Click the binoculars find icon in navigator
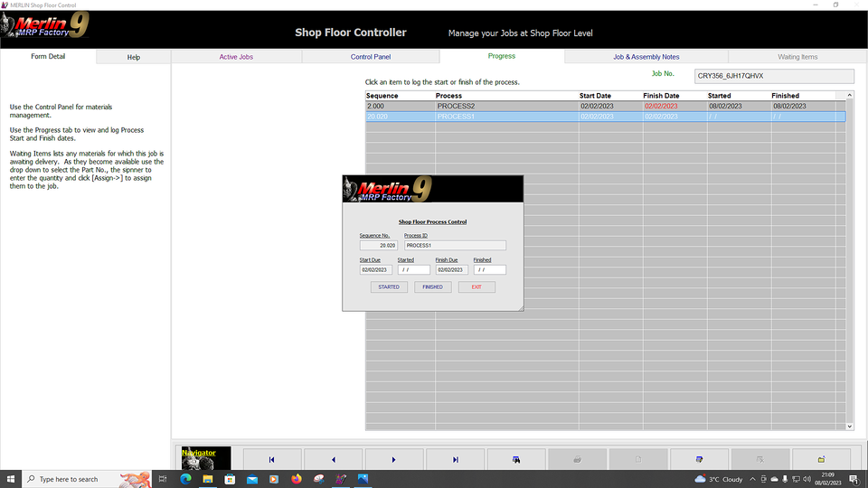 click(x=516, y=459)
